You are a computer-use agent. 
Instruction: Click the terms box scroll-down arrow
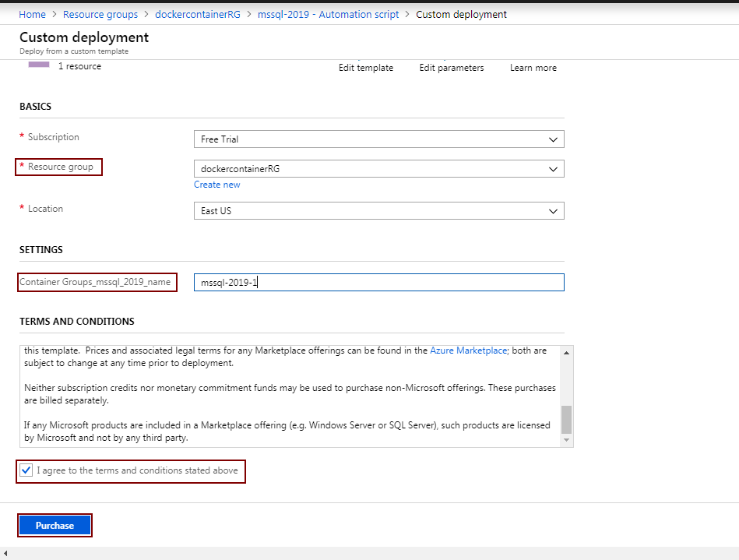point(566,440)
